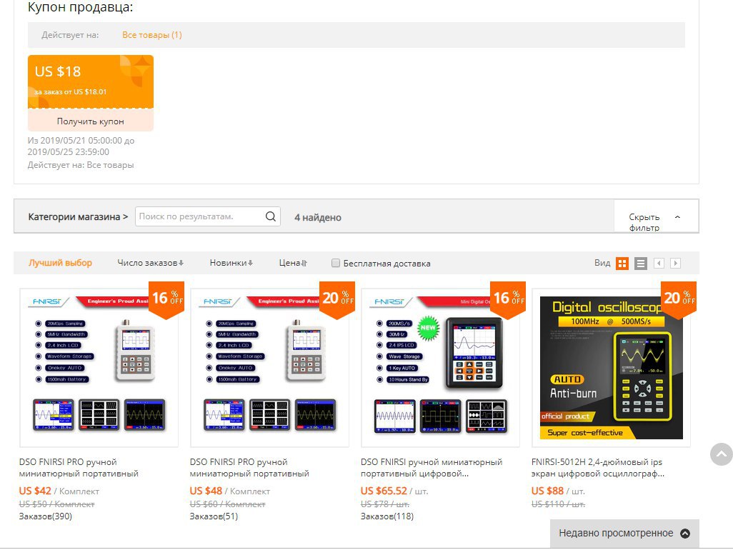Open the US $65.52 oscilloscope thumbnail

coord(440,367)
